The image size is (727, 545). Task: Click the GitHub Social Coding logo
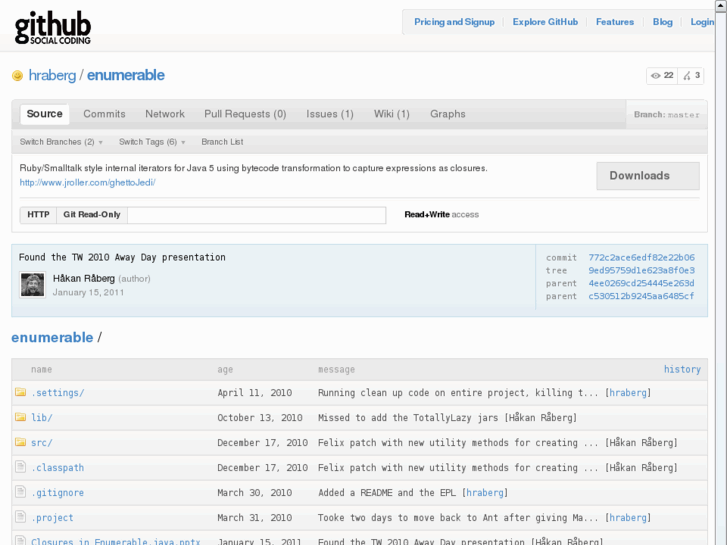[x=52, y=28]
